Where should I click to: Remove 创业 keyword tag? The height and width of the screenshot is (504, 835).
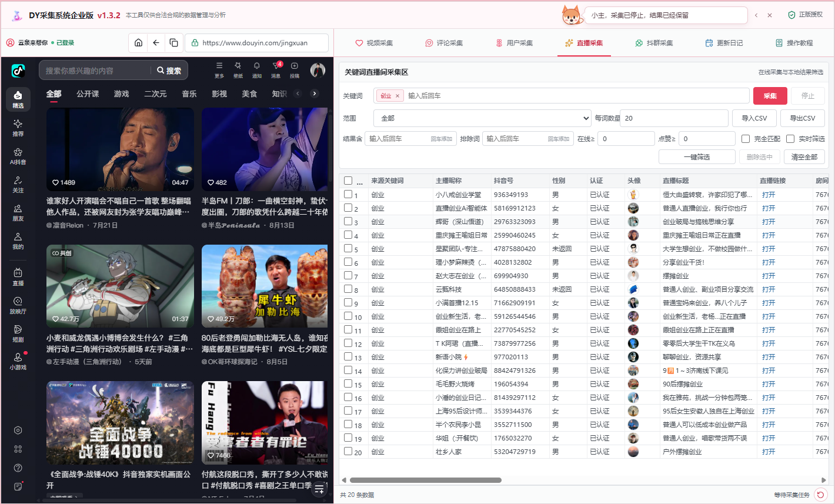(398, 96)
